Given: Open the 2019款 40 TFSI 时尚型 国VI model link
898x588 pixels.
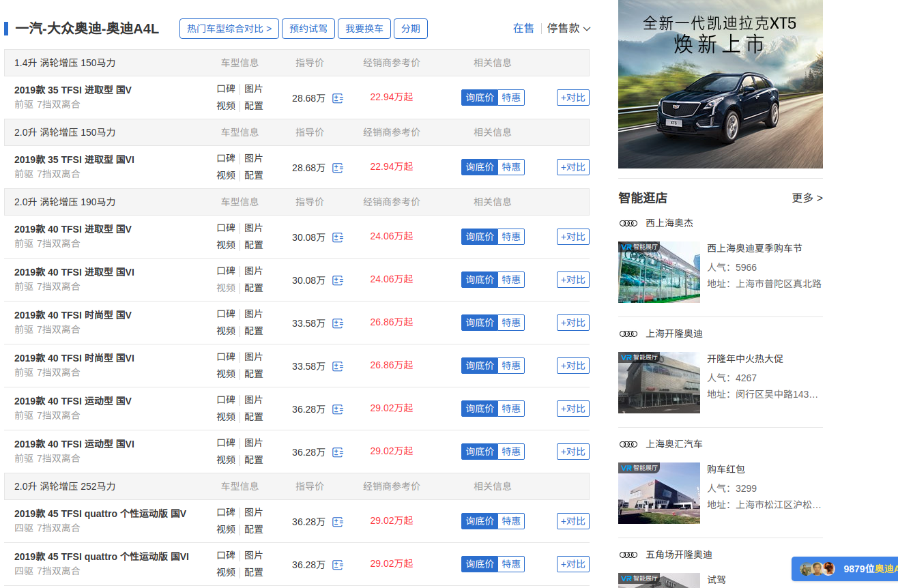Looking at the screenshot, I should tap(74, 358).
